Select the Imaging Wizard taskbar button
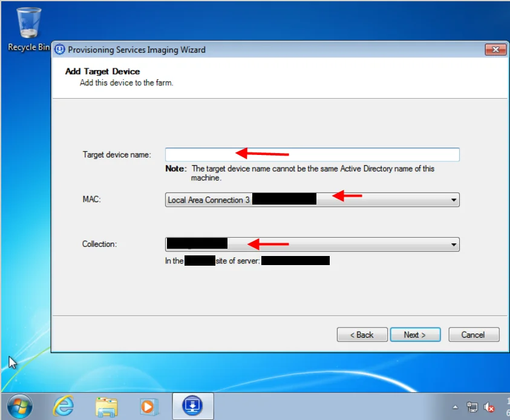 192,406
